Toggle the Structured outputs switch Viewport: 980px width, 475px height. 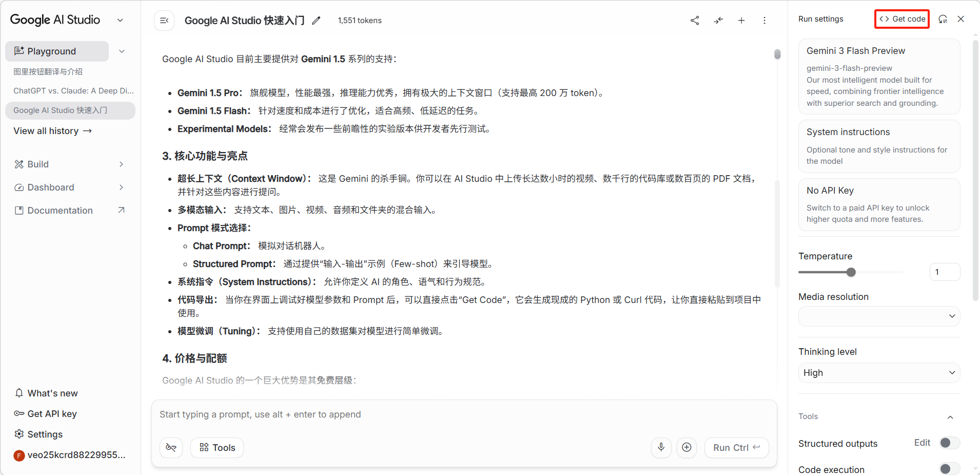(x=949, y=443)
